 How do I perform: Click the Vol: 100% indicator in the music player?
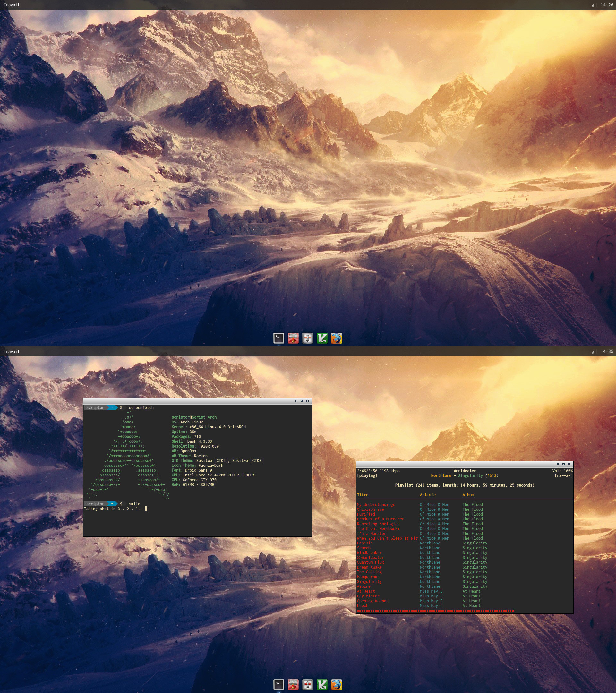562,471
